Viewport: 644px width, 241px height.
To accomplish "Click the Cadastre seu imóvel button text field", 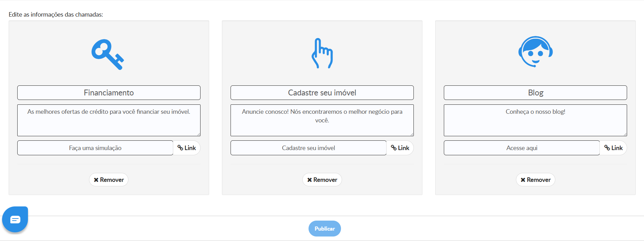I will tap(309, 148).
